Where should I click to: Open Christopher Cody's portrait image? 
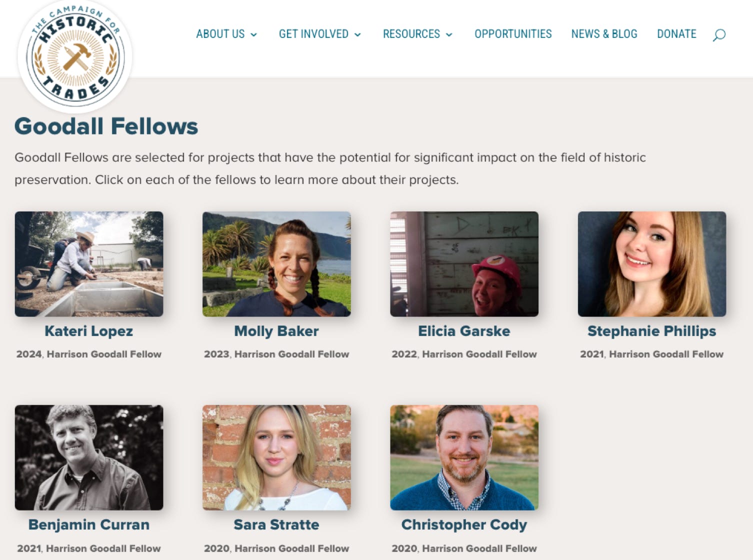pos(464,457)
